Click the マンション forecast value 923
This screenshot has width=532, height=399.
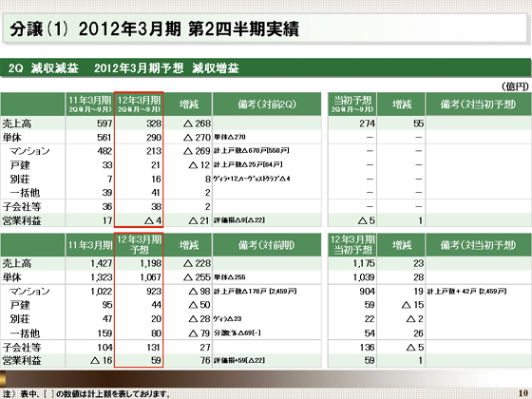[x=154, y=291]
